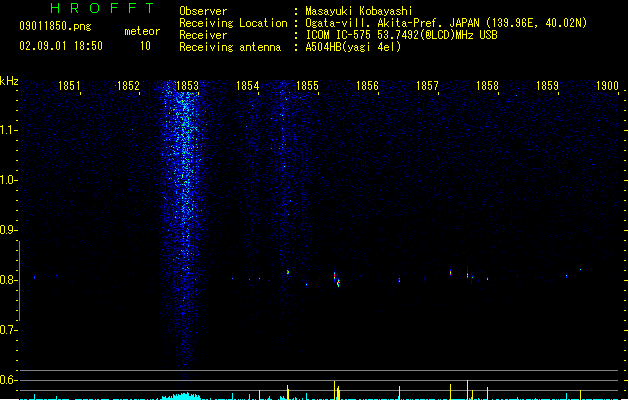This screenshot has height=400, width=629.
Task: Click the 0.9 kHz frequency label
Action: tap(8, 230)
